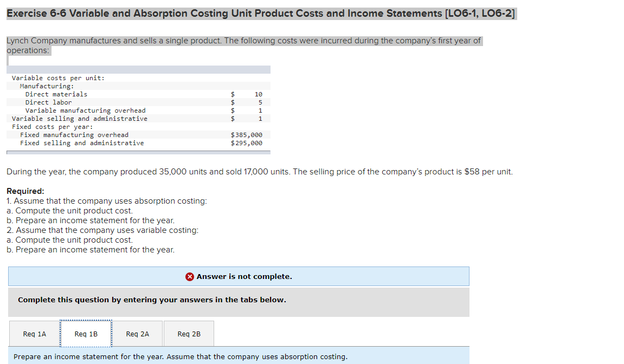Select the Req 2B tab

189,334
